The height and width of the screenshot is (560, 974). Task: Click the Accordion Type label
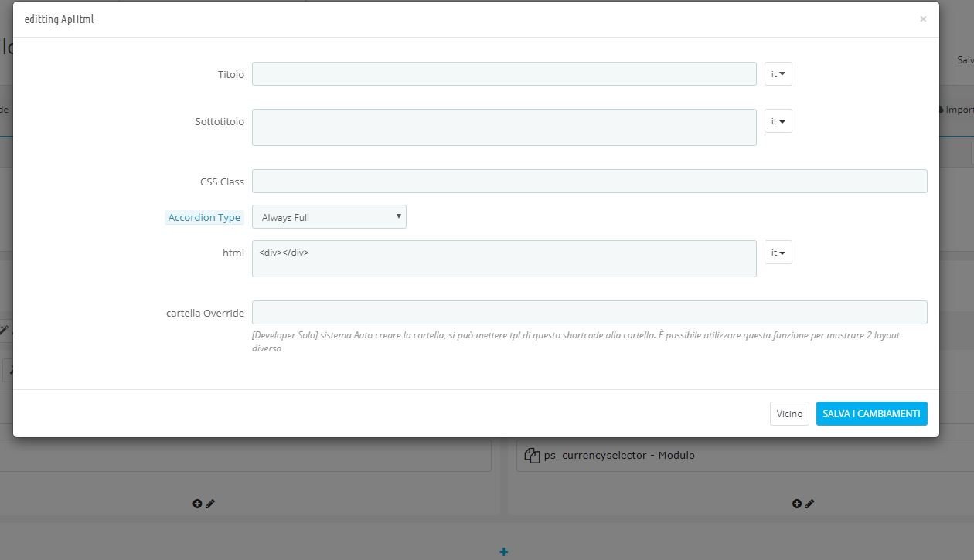click(x=204, y=218)
